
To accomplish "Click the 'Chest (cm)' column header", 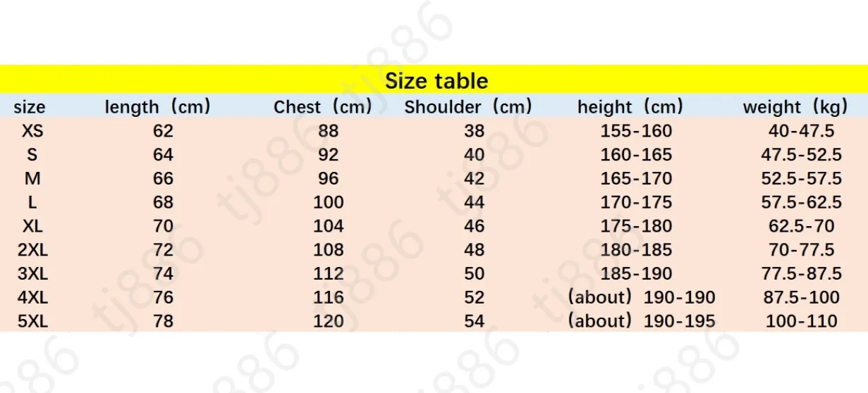I will pyautogui.click(x=323, y=107).
